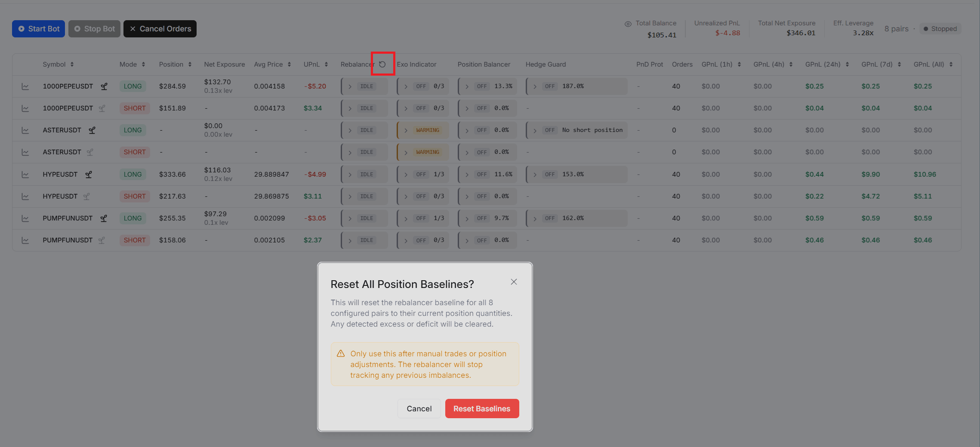Click GPnL (All) value $10.96

click(925, 175)
